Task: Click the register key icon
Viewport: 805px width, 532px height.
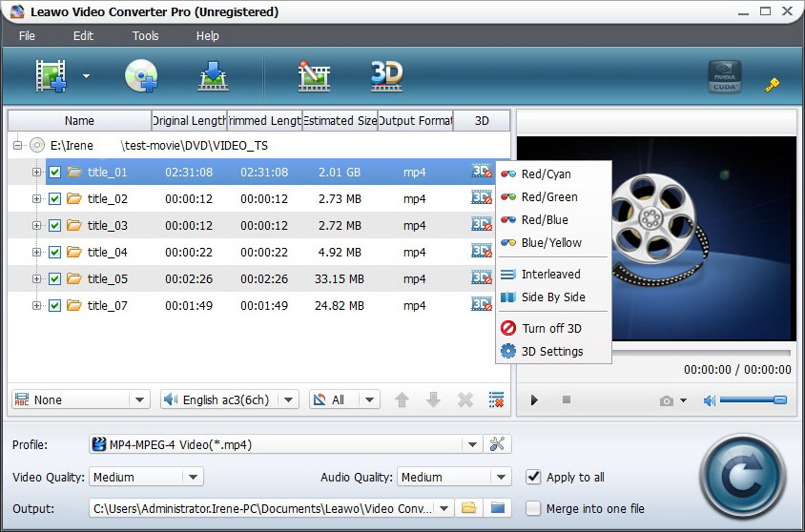Action: click(x=773, y=85)
